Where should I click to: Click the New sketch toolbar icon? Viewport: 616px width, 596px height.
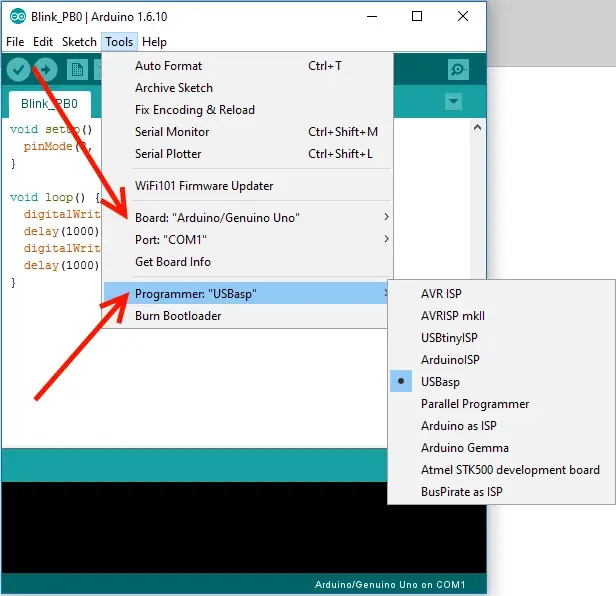(77, 69)
